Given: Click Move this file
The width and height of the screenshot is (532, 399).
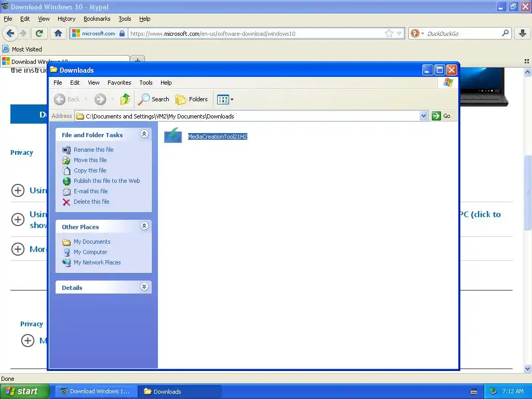Looking at the screenshot, I should tap(90, 160).
